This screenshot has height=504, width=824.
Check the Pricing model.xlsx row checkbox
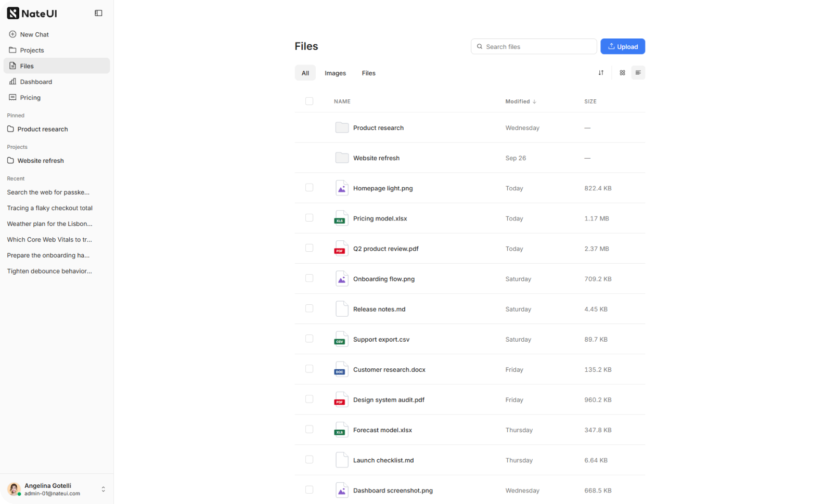coord(309,217)
